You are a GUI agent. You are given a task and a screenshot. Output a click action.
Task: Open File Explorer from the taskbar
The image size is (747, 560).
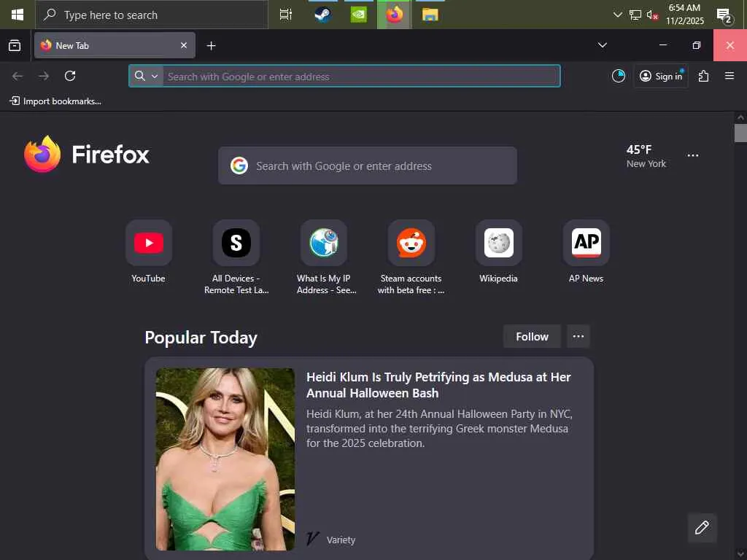coord(430,15)
